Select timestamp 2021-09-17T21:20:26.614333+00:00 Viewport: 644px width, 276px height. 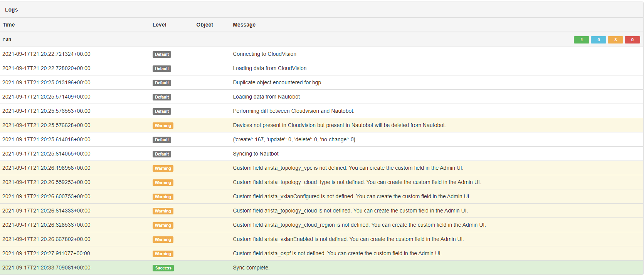point(46,211)
